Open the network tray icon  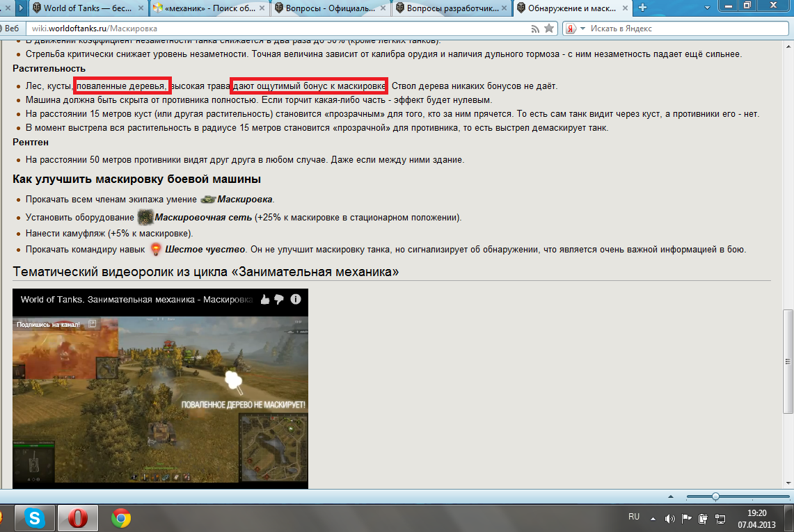720,519
